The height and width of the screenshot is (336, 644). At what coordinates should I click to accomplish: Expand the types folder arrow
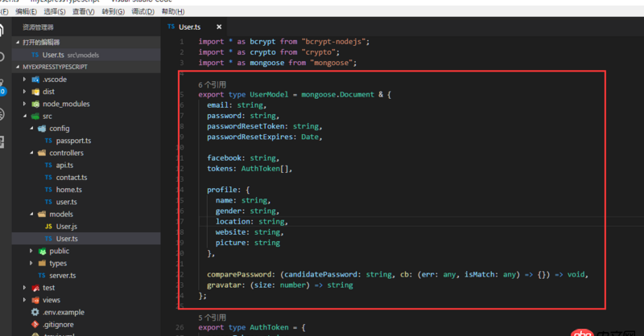pos(31,263)
